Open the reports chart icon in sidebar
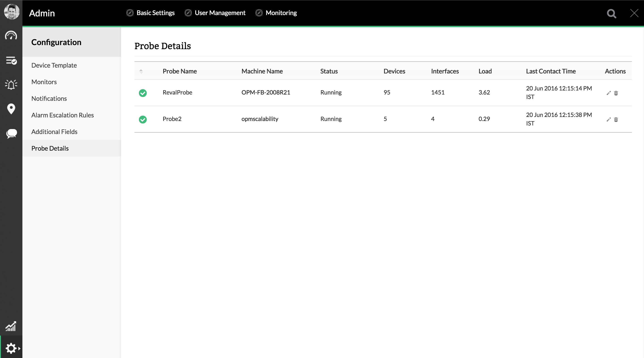Screen dimensions: 644x358 coord(11,326)
